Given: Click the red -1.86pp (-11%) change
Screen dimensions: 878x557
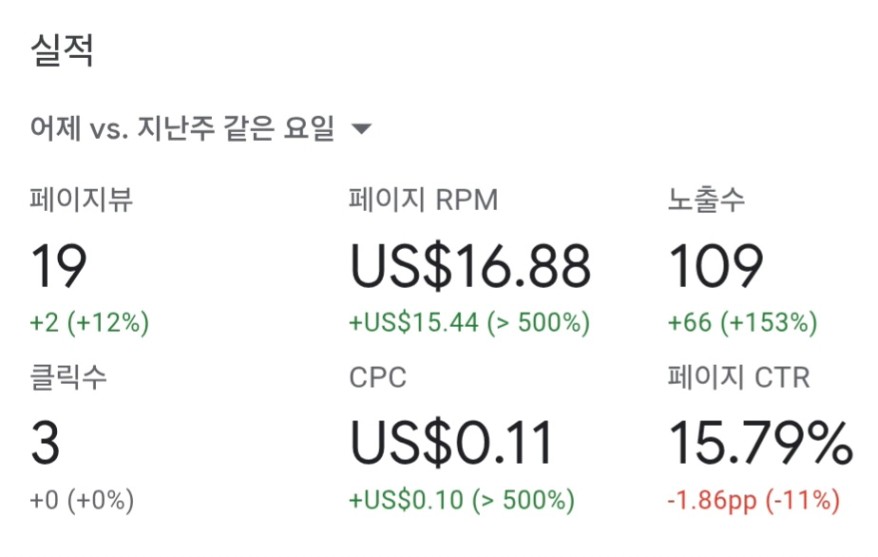Looking at the screenshot, I should click(x=754, y=500).
